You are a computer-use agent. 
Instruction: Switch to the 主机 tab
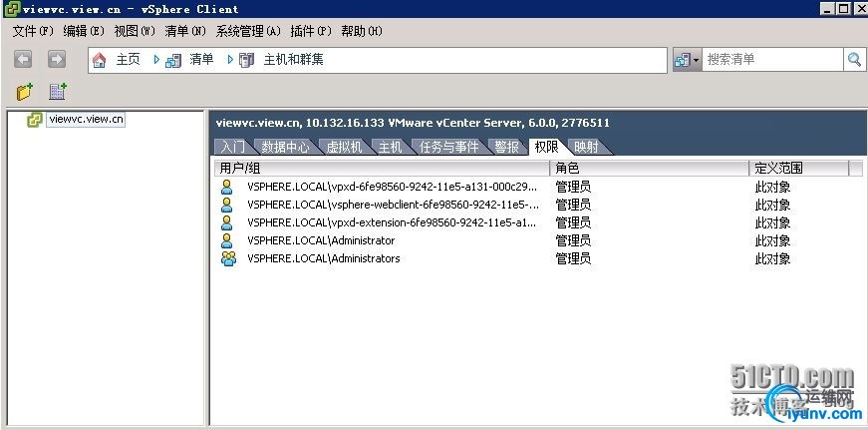click(x=390, y=147)
